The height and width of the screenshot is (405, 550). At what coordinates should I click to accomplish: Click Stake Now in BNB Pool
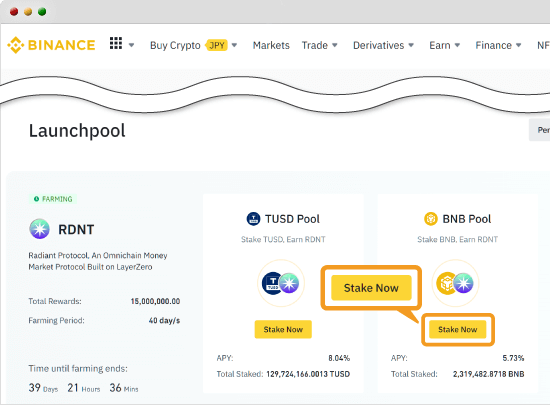(x=457, y=329)
